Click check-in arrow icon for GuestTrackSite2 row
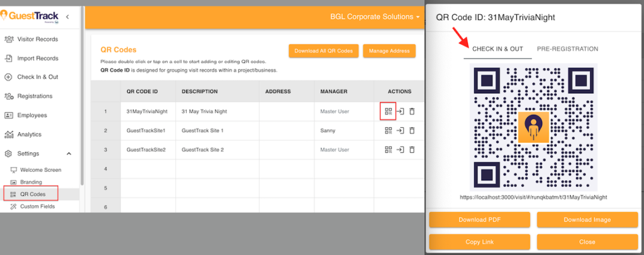The height and width of the screenshot is (255, 644). point(400,150)
